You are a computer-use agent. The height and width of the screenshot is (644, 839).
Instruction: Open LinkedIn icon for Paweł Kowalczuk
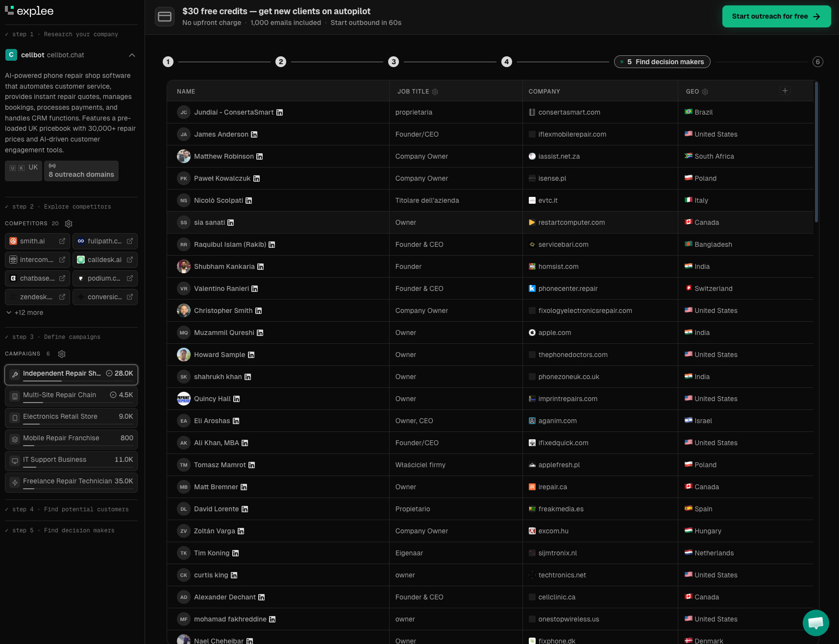pyautogui.click(x=256, y=178)
